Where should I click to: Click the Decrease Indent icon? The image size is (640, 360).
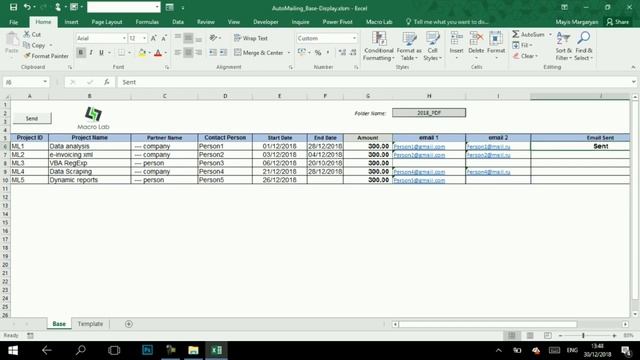tap(213, 52)
